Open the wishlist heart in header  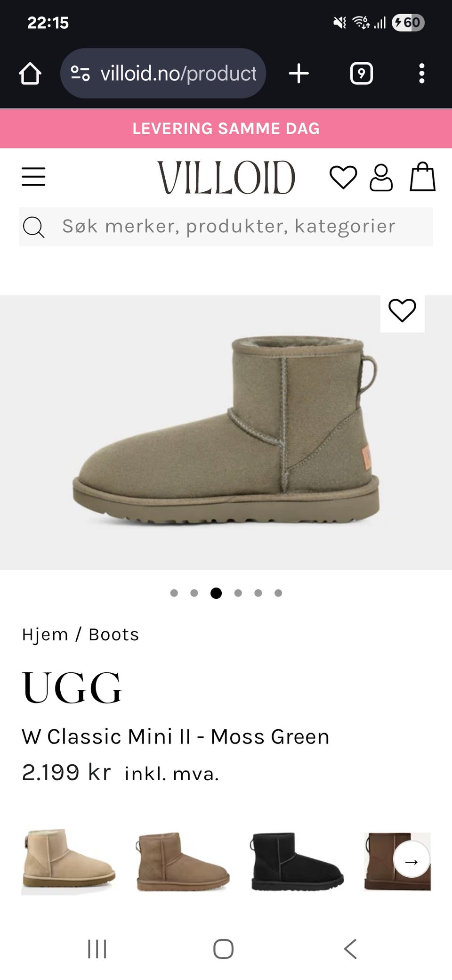[x=343, y=177]
